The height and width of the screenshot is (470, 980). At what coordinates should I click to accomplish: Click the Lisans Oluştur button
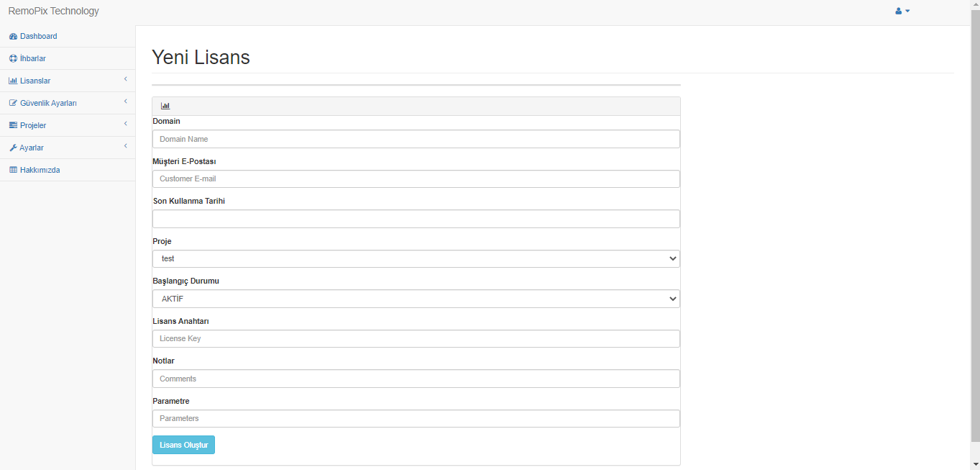(183, 446)
